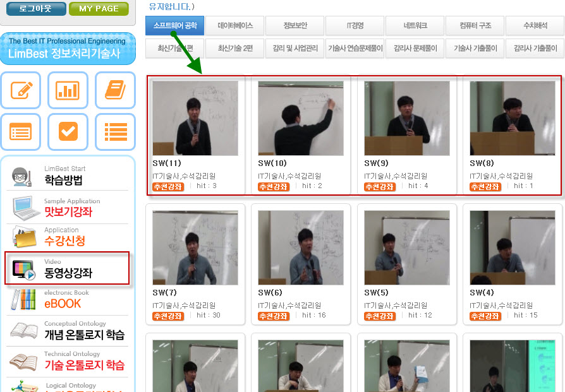Open the checkmark quick icon
The width and height of the screenshot is (565, 392).
(68, 132)
